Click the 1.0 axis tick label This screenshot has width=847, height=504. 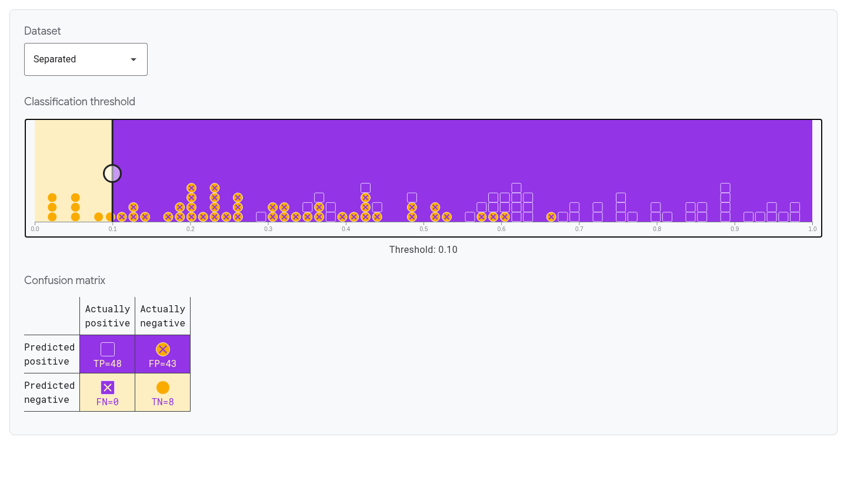click(812, 229)
